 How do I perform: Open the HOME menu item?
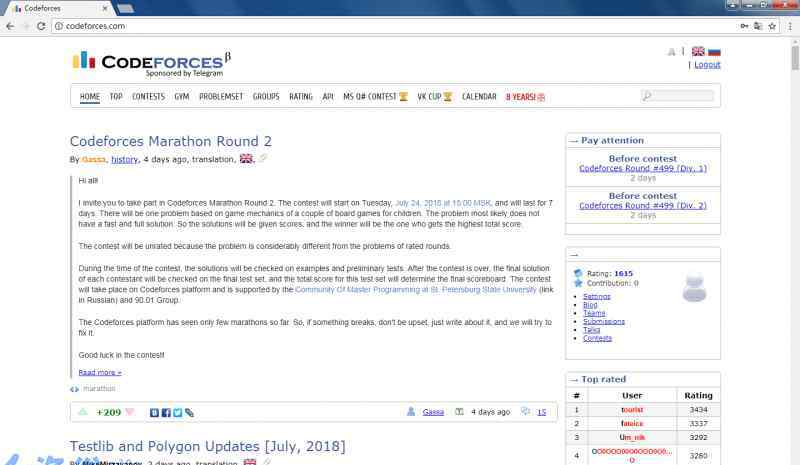coord(90,96)
